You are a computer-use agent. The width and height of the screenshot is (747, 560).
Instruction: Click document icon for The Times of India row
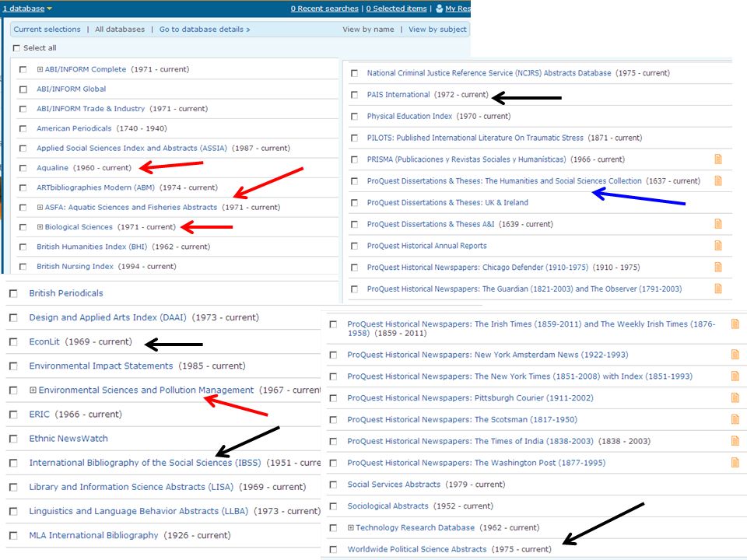click(735, 441)
